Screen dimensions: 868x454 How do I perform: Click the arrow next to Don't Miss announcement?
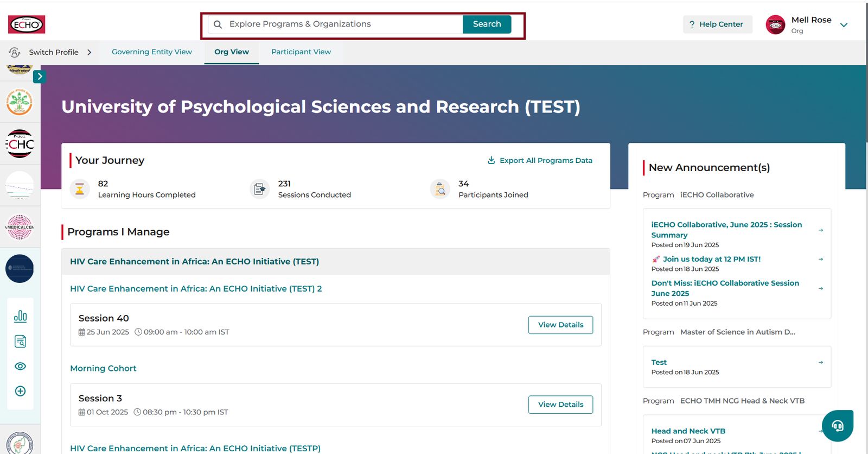click(x=821, y=288)
